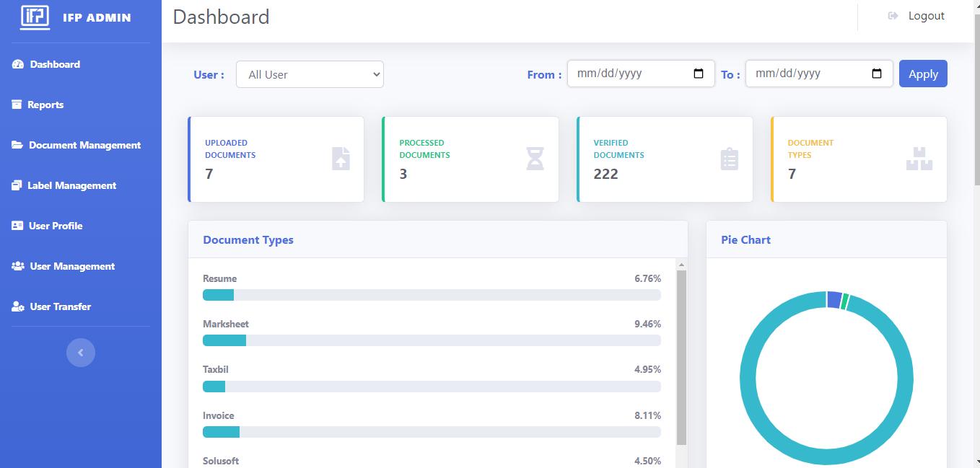
Task: Open the User Profile page
Action: pyautogui.click(x=56, y=226)
